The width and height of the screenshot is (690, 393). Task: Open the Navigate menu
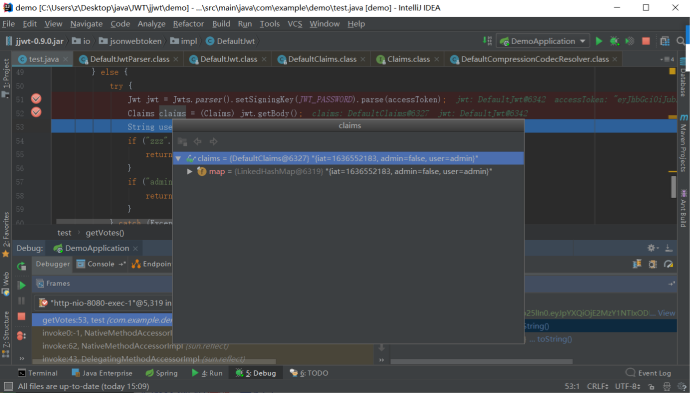click(x=86, y=24)
